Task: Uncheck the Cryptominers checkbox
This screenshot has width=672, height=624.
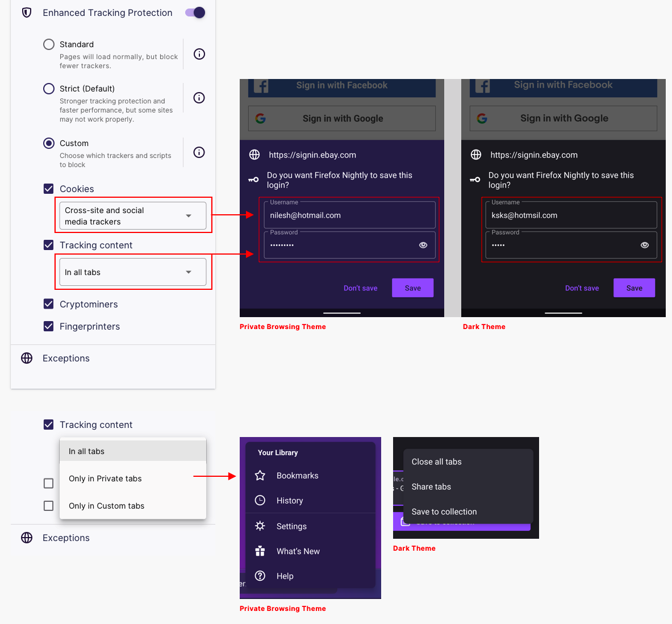Action: click(x=48, y=304)
